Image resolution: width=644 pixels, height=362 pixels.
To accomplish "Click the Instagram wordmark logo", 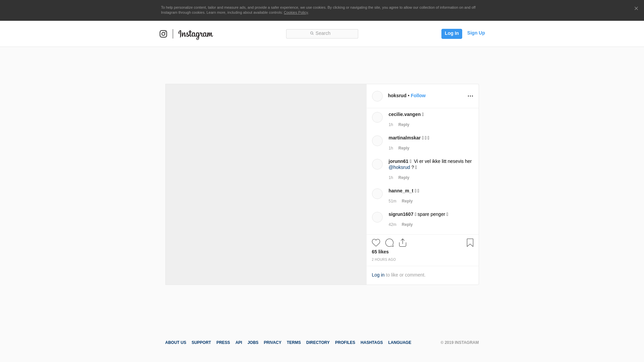I will coord(196,34).
